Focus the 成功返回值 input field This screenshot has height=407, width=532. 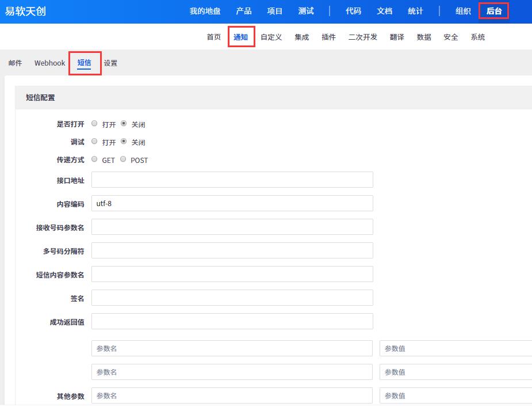232,321
